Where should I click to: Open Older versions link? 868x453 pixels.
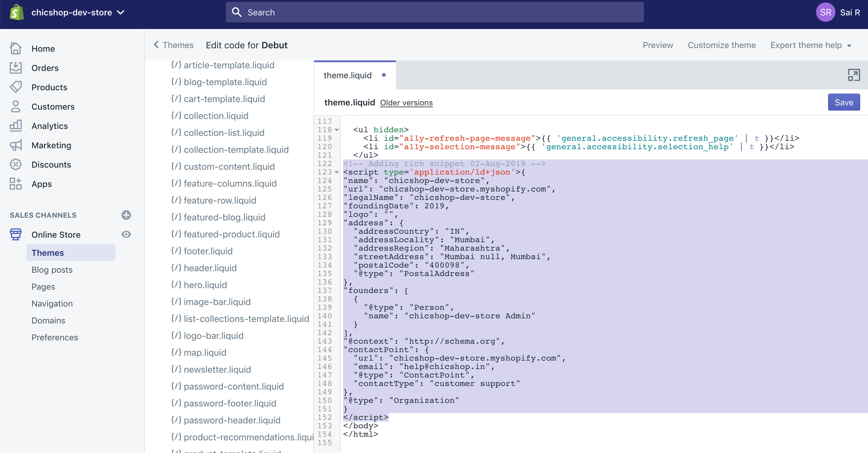click(406, 102)
